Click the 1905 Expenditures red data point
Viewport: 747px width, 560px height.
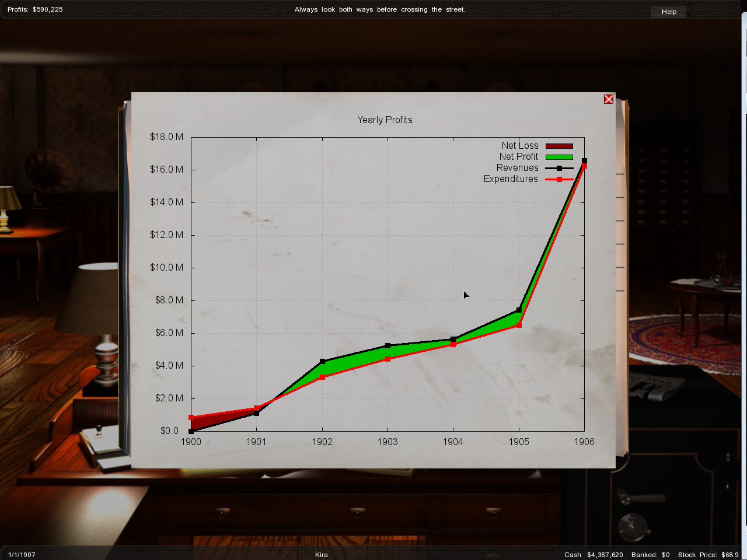point(519,325)
